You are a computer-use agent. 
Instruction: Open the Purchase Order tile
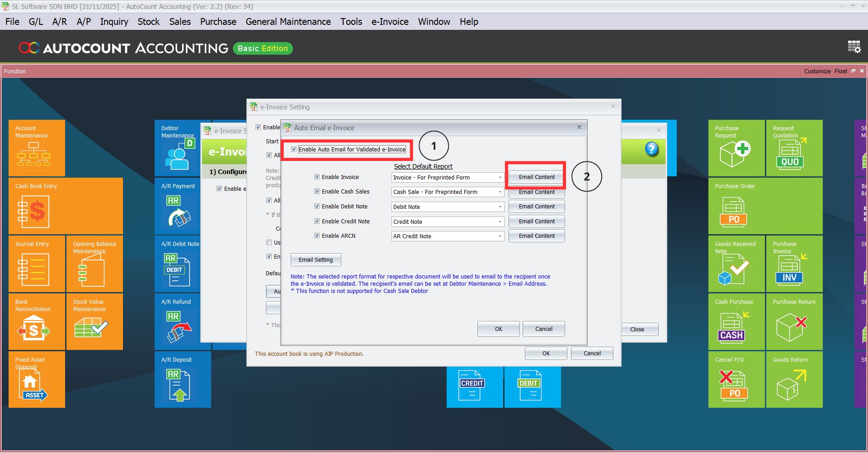765,206
